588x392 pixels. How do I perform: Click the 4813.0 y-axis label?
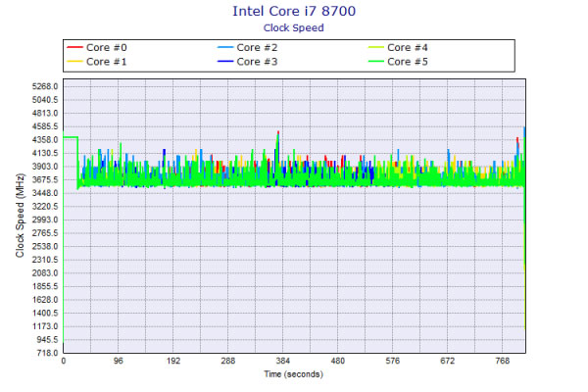(45, 114)
